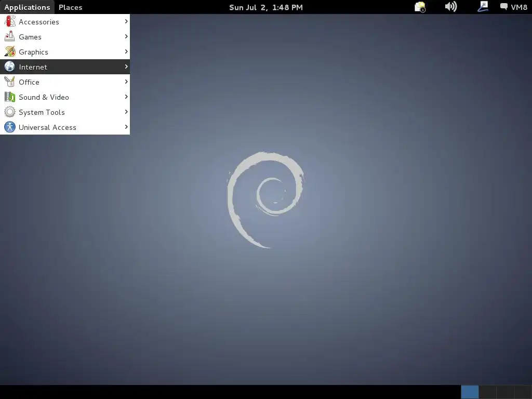This screenshot has height=399, width=532.
Task: Click the network connection tray icon
Action: click(x=483, y=6)
